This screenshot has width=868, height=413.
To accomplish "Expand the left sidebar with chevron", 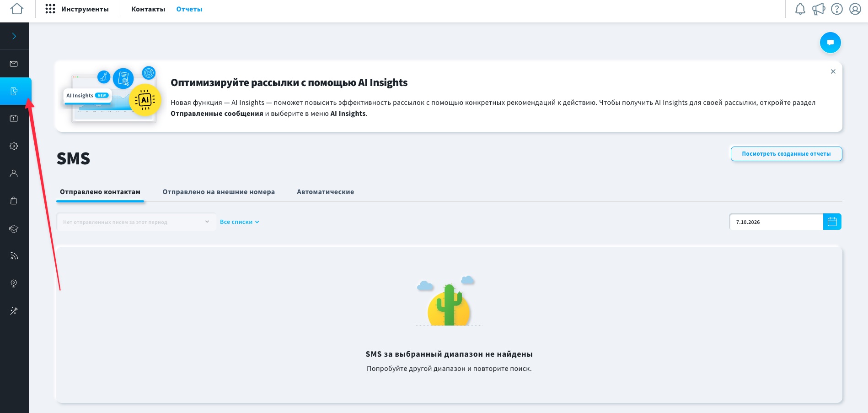I will click(14, 36).
